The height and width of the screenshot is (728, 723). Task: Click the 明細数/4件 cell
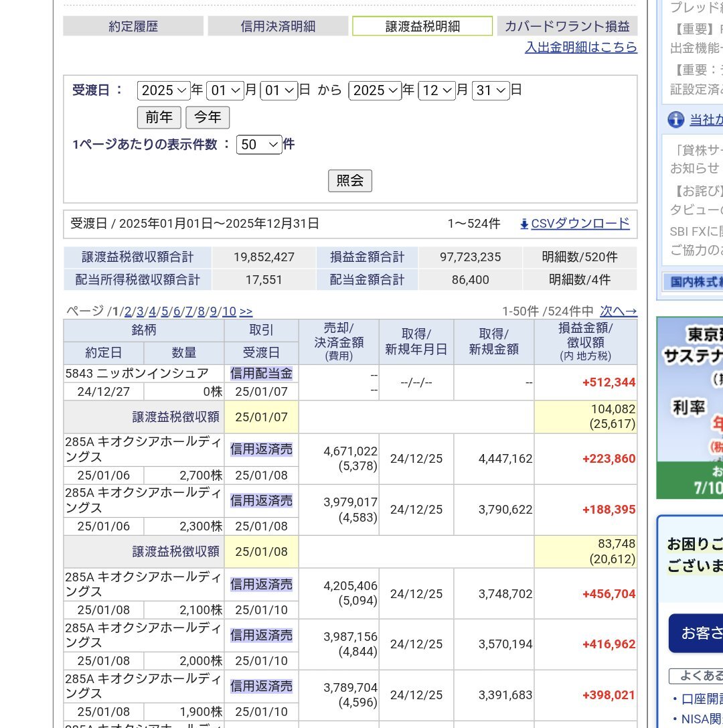580,280
